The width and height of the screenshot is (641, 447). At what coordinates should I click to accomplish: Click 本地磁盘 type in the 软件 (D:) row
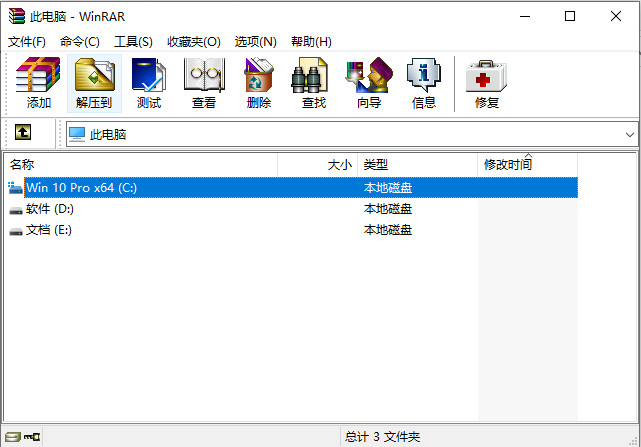pos(388,209)
